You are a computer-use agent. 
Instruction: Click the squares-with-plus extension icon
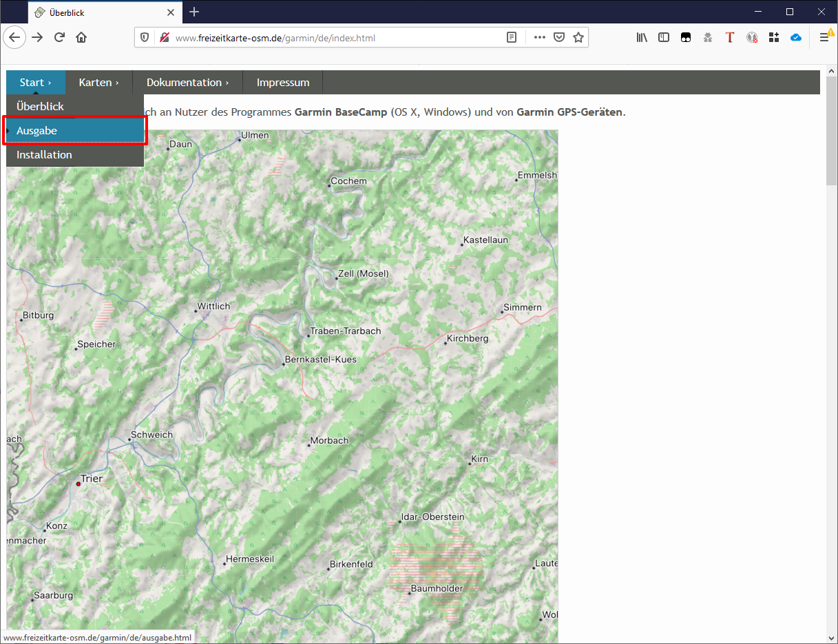pos(774,38)
